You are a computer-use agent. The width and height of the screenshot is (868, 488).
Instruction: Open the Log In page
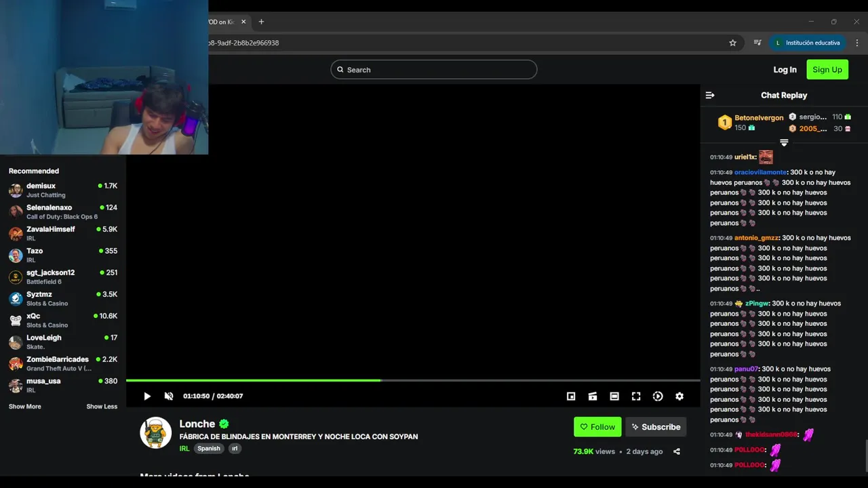(785, 70)
